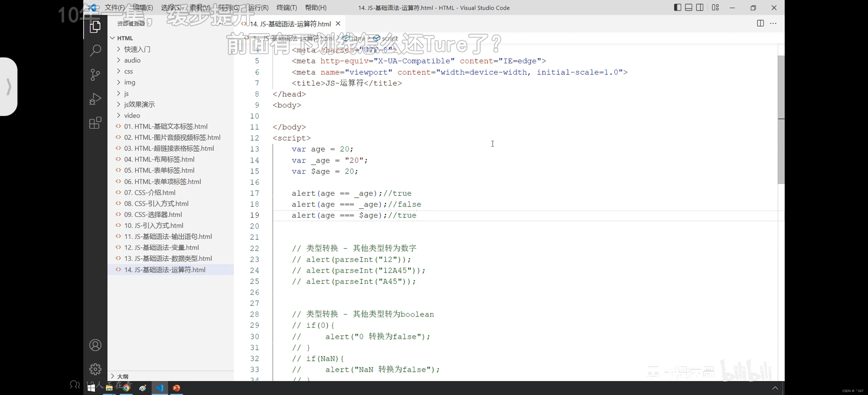
Task: Open PowerPoint from taskbar
Action: click(176, 388)
